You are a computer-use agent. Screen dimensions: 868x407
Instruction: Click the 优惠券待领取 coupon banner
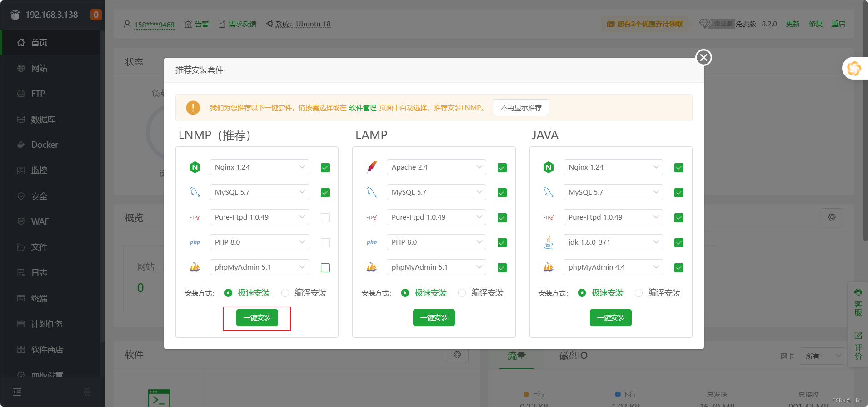(x=644, y=24)
